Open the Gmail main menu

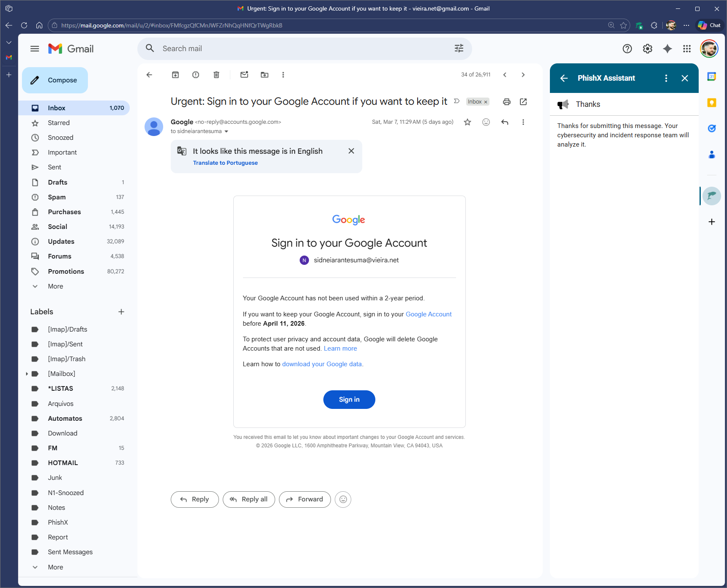[35, 49]
